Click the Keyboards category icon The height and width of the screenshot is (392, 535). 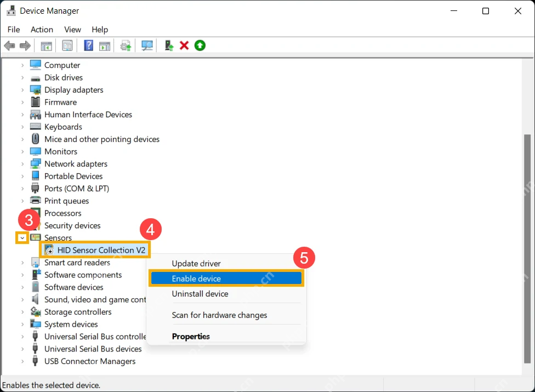(36, 127)
